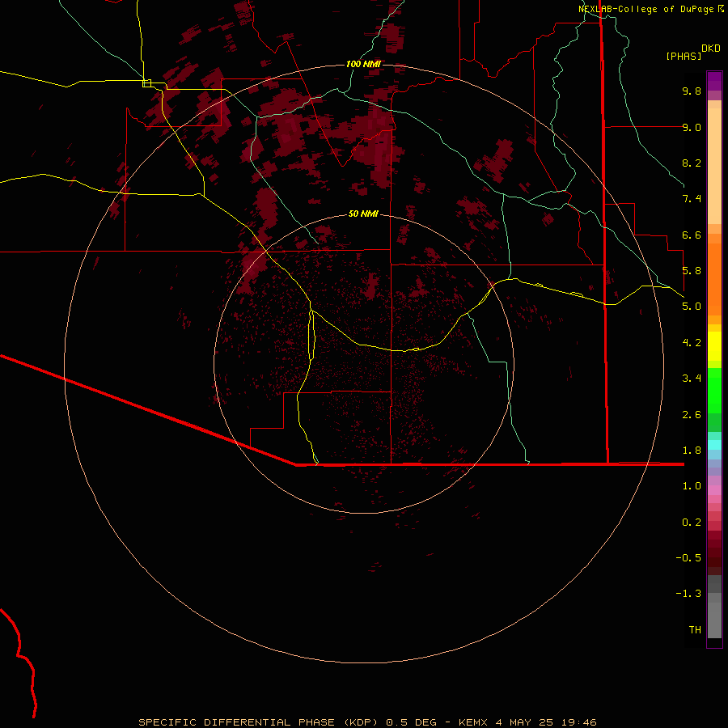Click the -0.5 value on color scale
The height and width of the screenshot is (728, 728).
(x=688, y=558)
